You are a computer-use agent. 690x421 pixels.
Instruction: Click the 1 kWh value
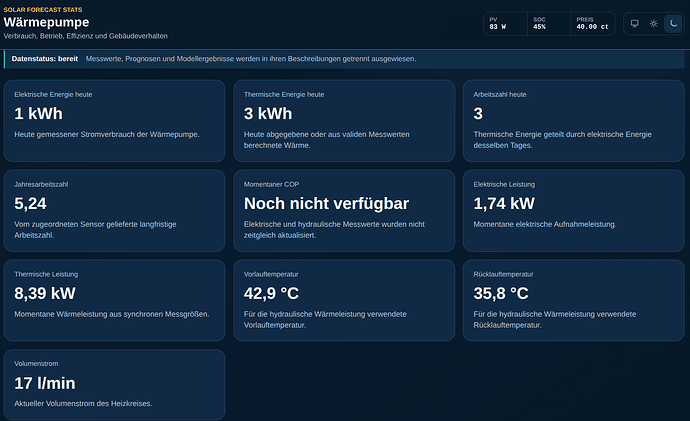[38, 113]
